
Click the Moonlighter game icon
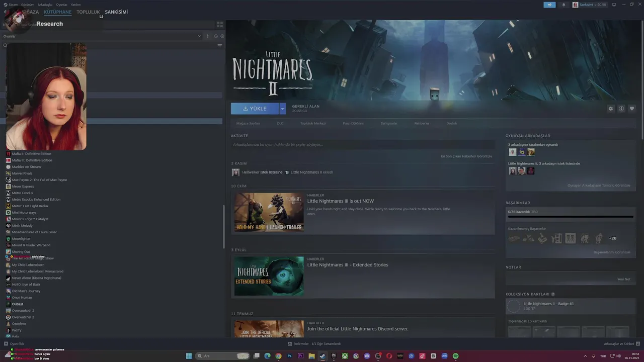tap(8, 239)
